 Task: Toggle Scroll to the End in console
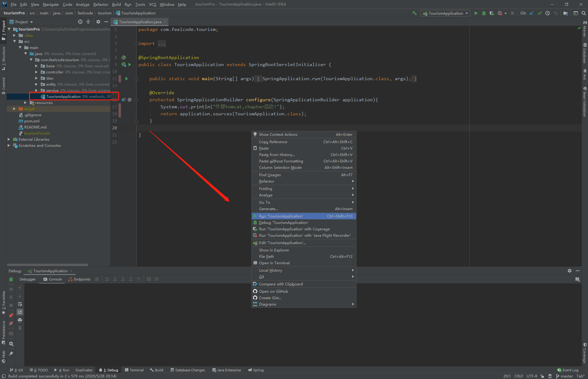[20, 312]
